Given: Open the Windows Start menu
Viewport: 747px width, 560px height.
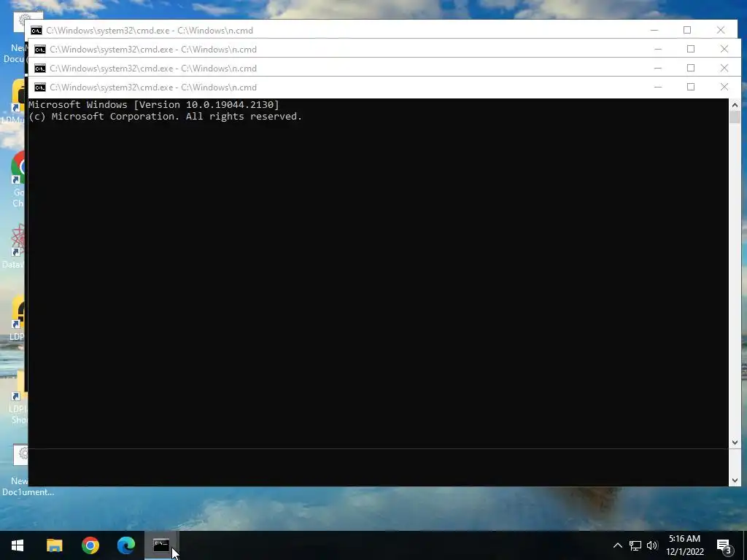Looking at the screenshot, I should click(x=18, y=545).
